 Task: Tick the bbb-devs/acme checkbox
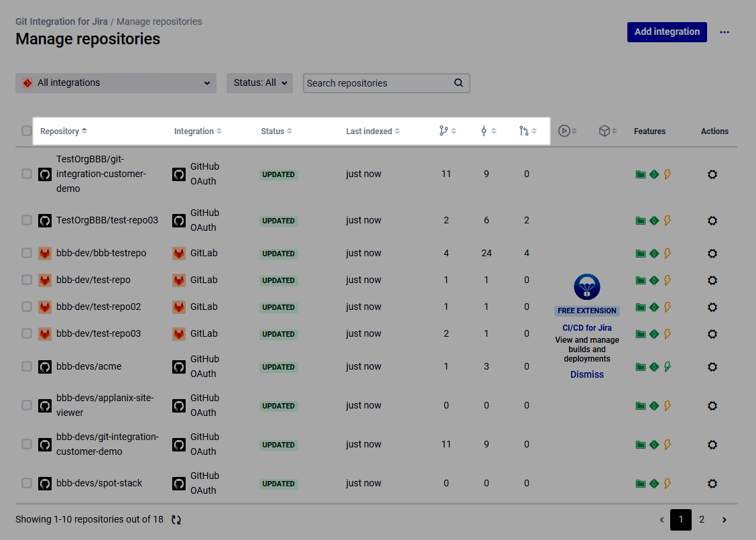(27, 366)
